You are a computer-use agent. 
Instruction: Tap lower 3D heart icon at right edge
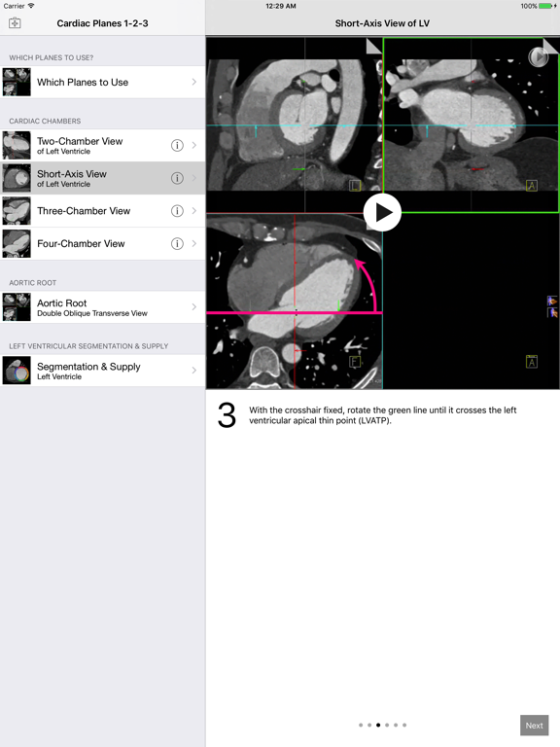552,313
